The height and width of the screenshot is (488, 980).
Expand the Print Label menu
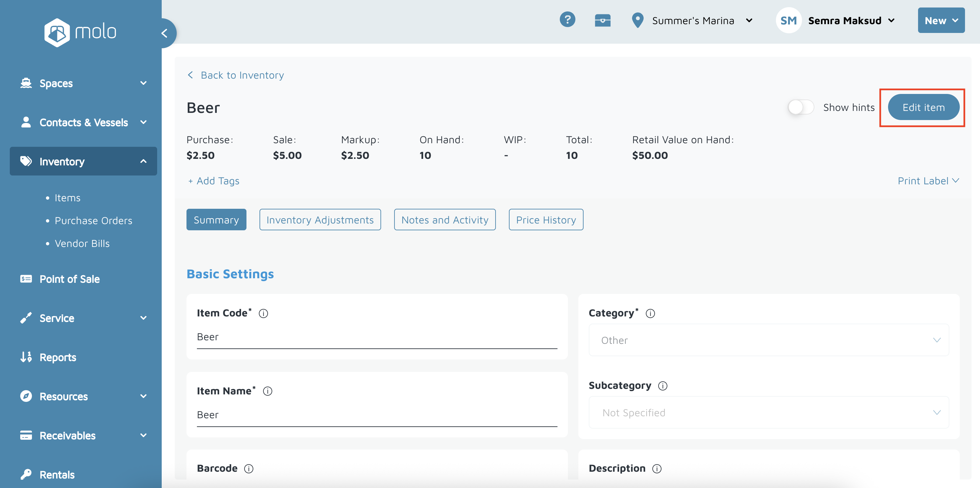[x=928, y=181]
